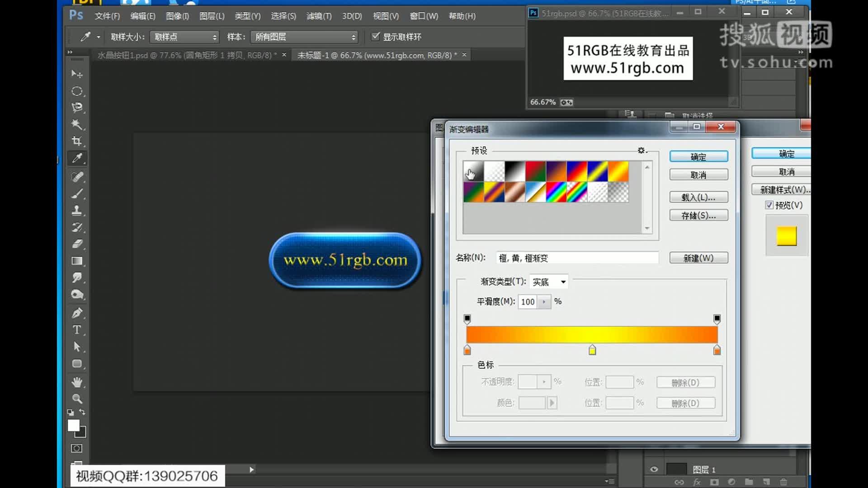Image resolution: width=868 pixels, height=488 pixels.
Task: Open the gradient presets gear menu
Action: pyautogui.click(x=642, y=150)
